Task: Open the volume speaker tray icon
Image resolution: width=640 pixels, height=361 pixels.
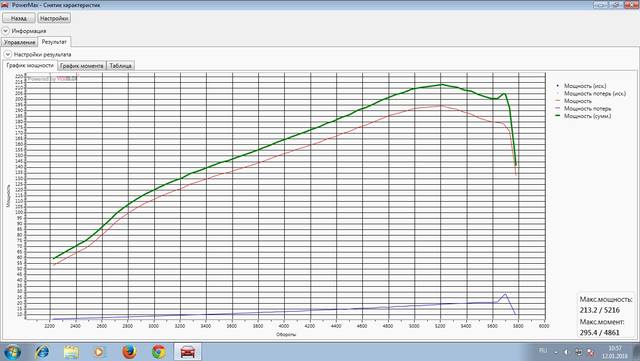Action: click(567, 352)
